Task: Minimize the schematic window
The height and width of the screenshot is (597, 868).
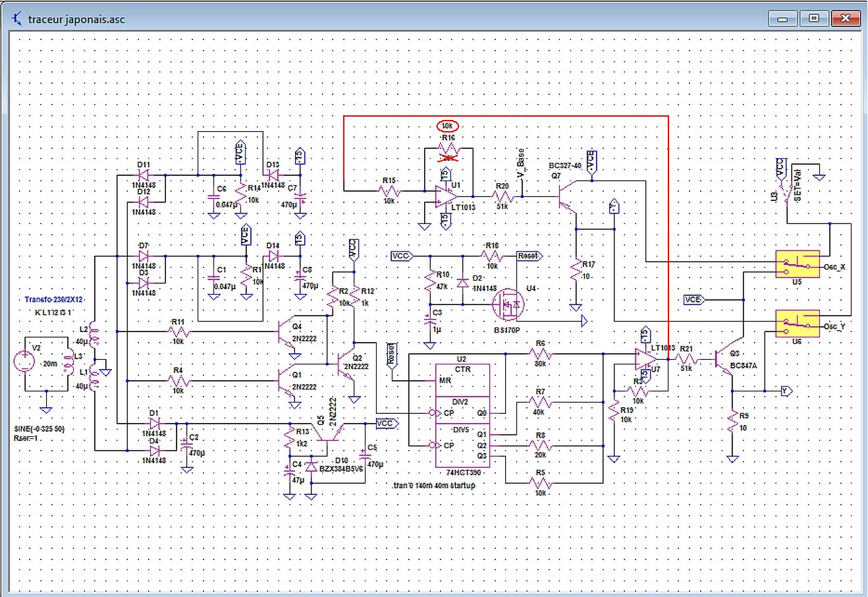Action: point(783,18)
